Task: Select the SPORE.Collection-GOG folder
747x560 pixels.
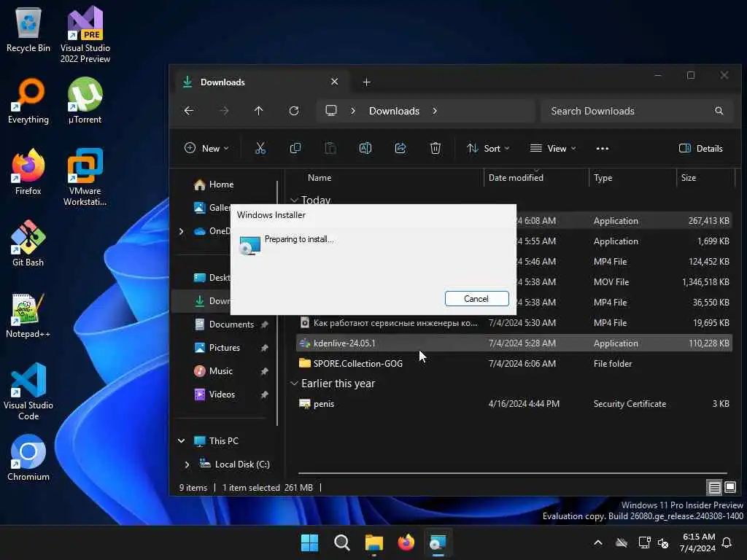Action: tap(514, 364)
